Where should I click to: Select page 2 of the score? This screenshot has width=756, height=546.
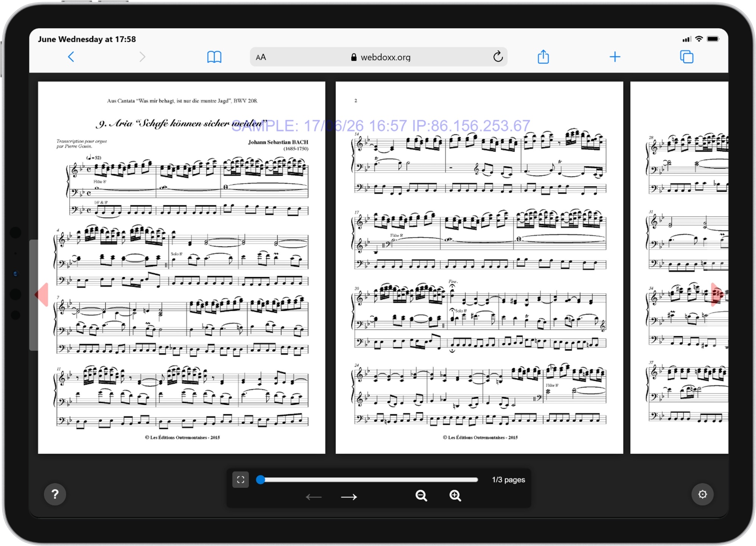click(479, 267)
